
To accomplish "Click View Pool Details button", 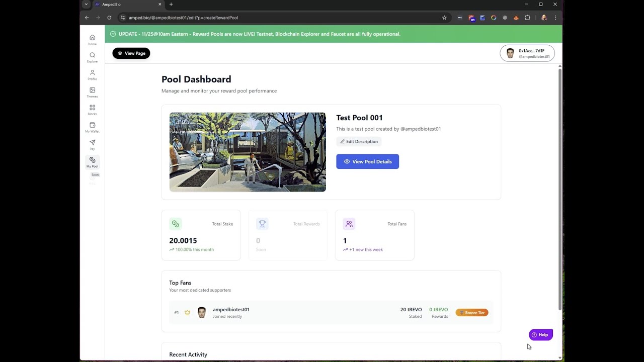I will tap(367, 161).
